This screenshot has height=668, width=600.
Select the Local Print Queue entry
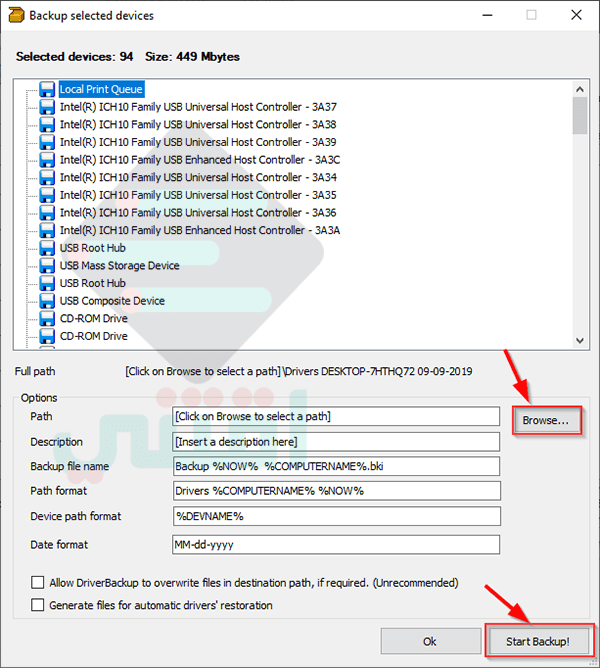(x=101, y=89)
